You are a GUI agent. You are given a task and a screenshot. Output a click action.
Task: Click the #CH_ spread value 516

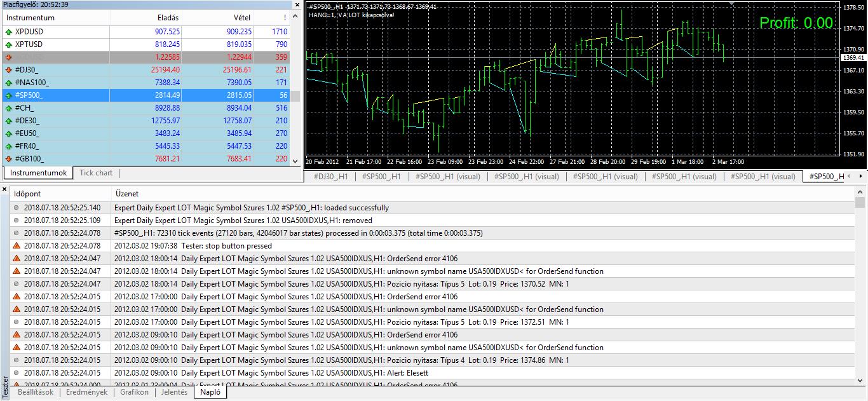281,108
